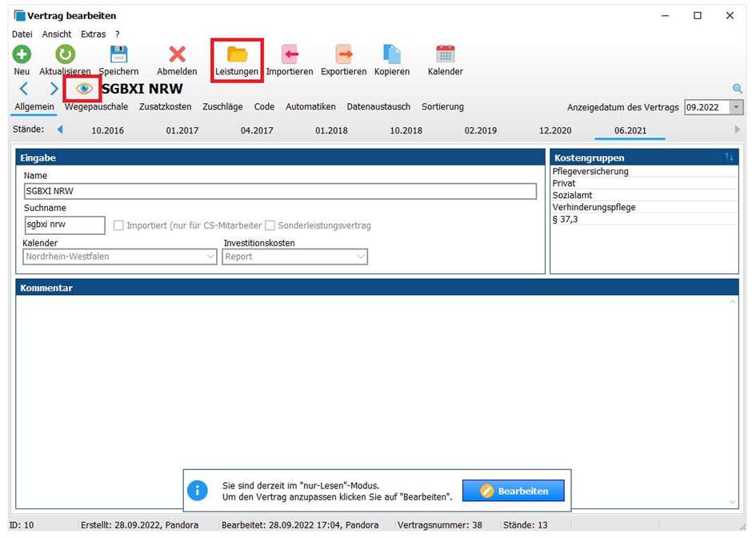Click the green Neu plus icon
This screenshot has height=538, width=756.
pyautogui.click(x=22, y=54)
